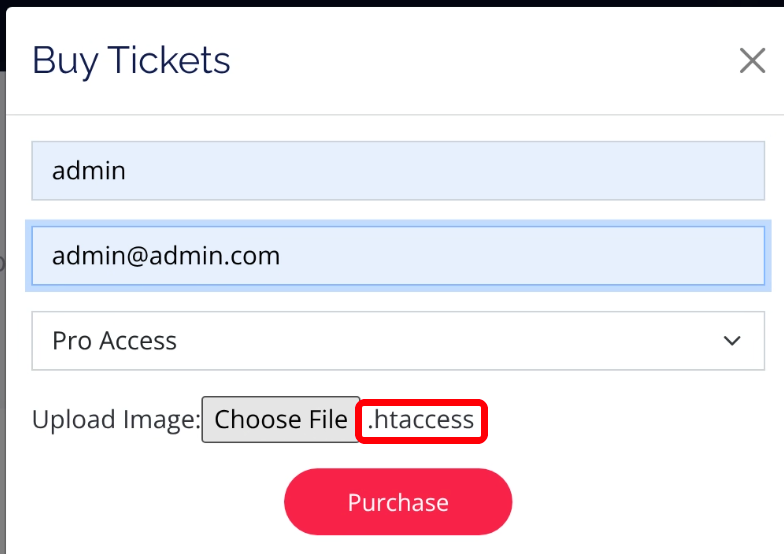Click the Upload Image label
The height and width of the screenshot is (554, 784).
click(116, 420)
